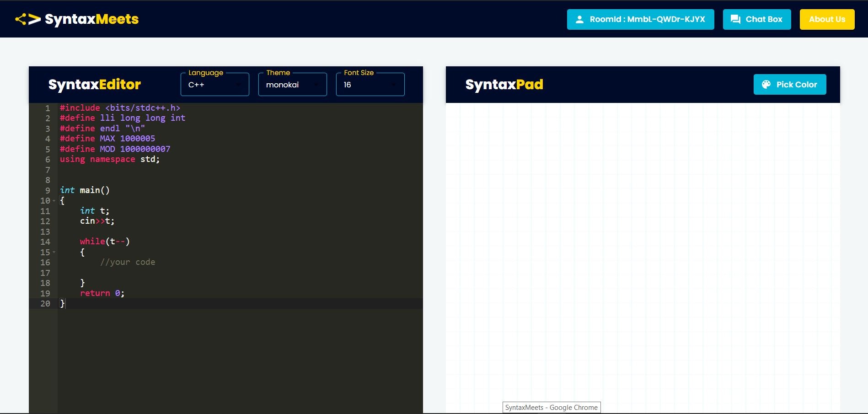This screenshot has width=868, height=414.
Task: Open the Theme dropdown showing monokai
Action: pyautogui.click(x=292, y=84)
